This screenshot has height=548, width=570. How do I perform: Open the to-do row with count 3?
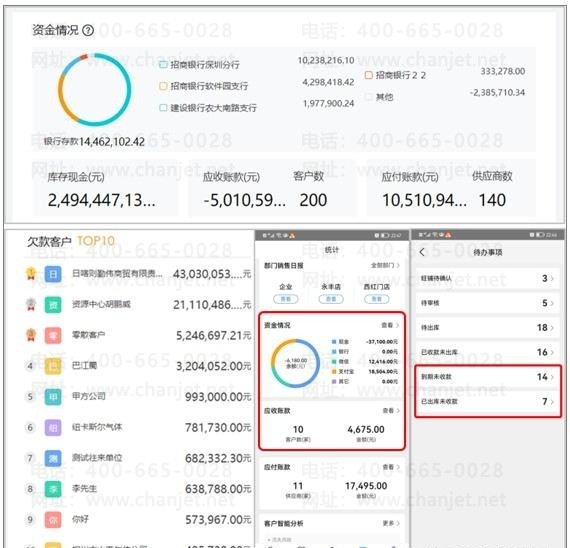487,279
